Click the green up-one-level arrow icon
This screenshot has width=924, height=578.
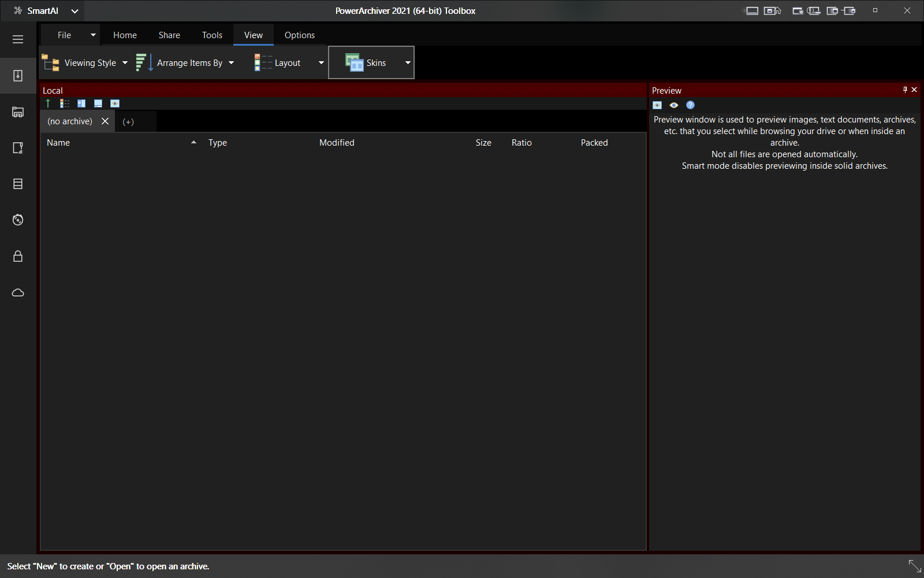tap(48, 103)
